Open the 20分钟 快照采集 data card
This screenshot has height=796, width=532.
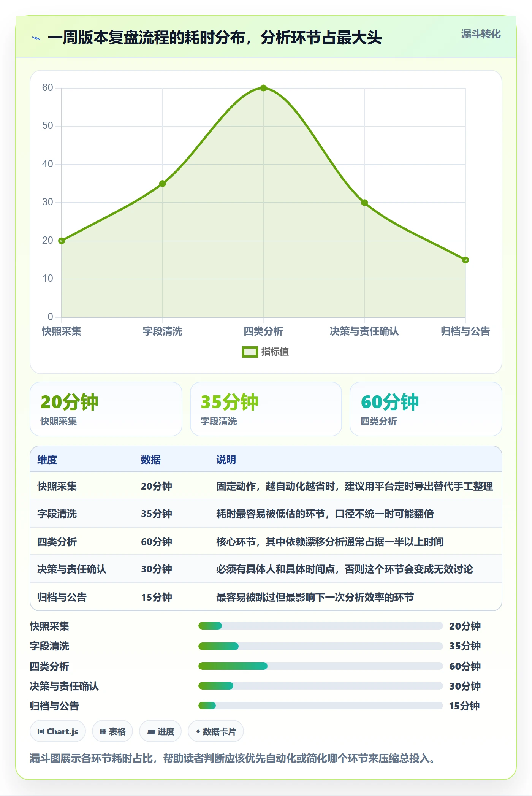tap(106, 409)
